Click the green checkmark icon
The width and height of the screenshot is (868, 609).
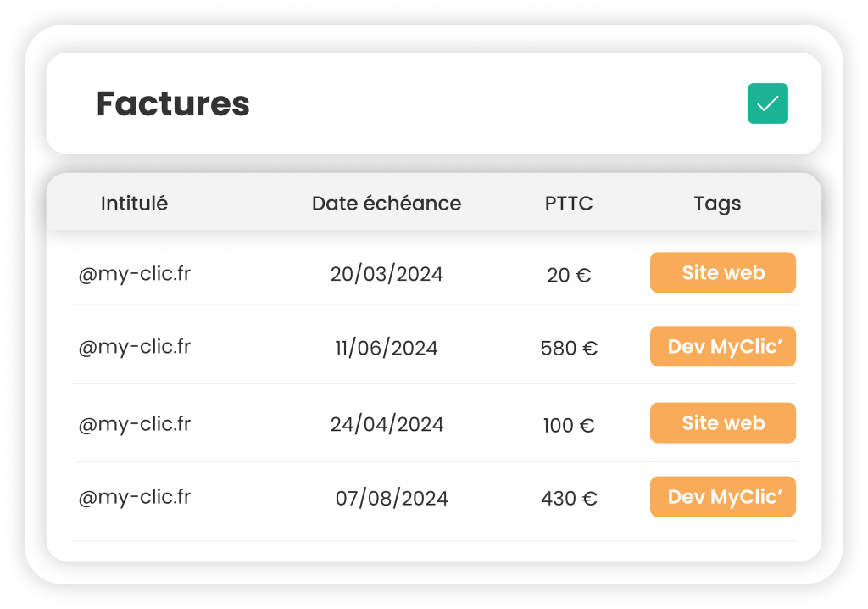pyautogui.click(x=767, y=103)
